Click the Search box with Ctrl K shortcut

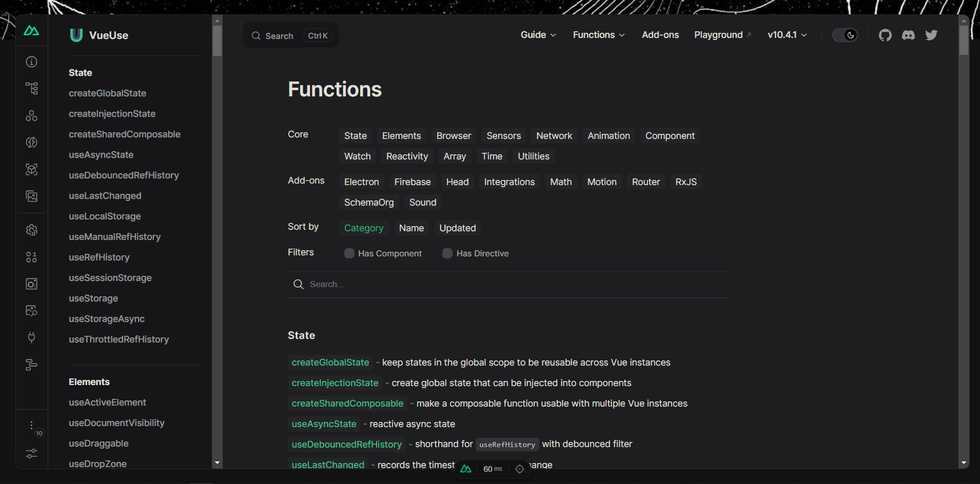291,35
